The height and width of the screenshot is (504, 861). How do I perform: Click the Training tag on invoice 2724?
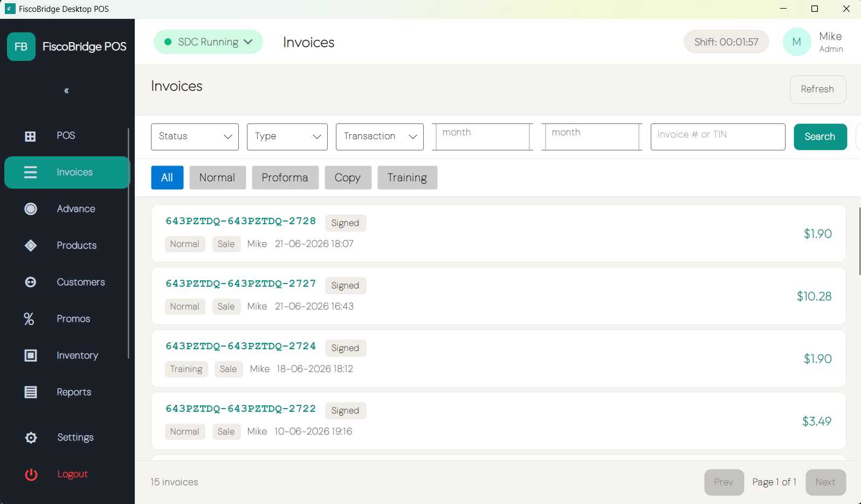click(187, 369)
